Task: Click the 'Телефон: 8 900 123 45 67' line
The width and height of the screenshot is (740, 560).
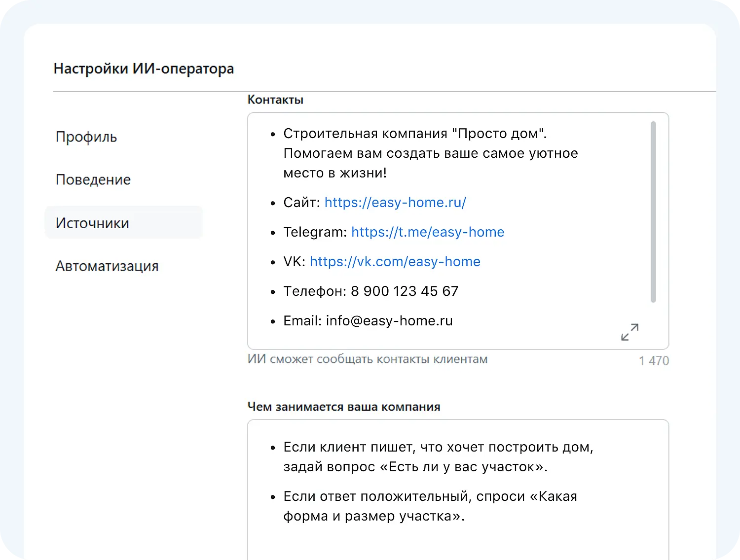Action: 371,291
